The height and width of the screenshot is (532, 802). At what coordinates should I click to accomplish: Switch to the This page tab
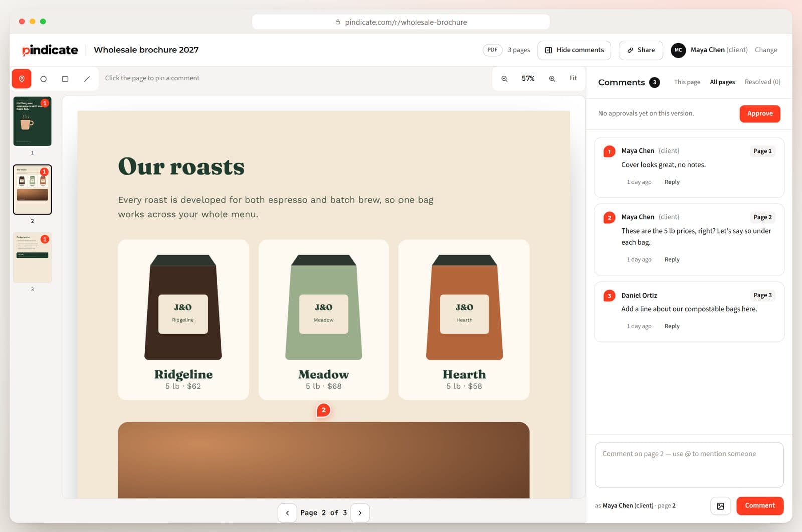click(687, 82)
